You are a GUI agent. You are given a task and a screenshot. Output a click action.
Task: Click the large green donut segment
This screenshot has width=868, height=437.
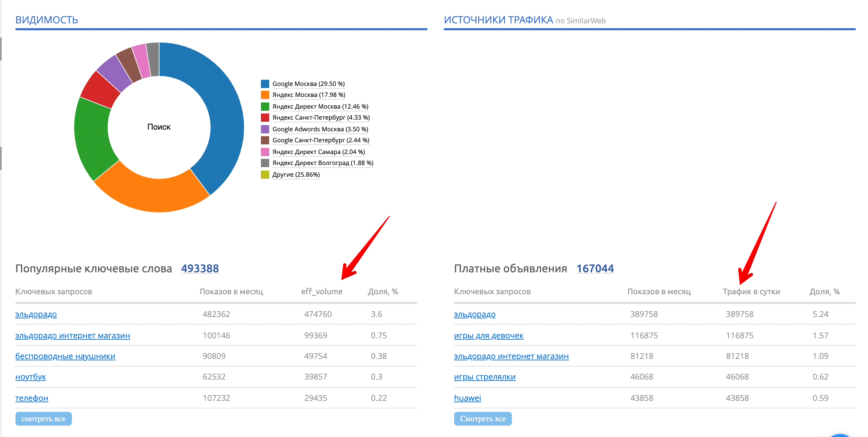pyautogui.click(x=93, y=138)
